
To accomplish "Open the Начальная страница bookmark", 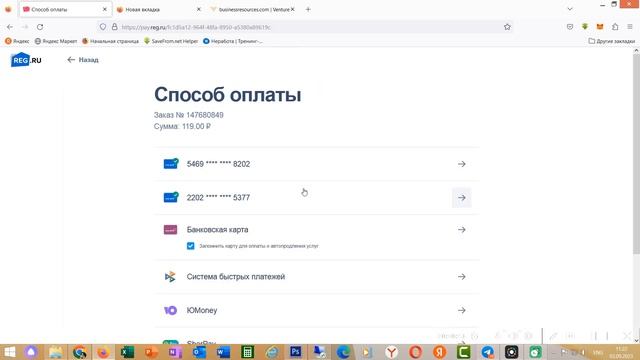I will [110, 41].
